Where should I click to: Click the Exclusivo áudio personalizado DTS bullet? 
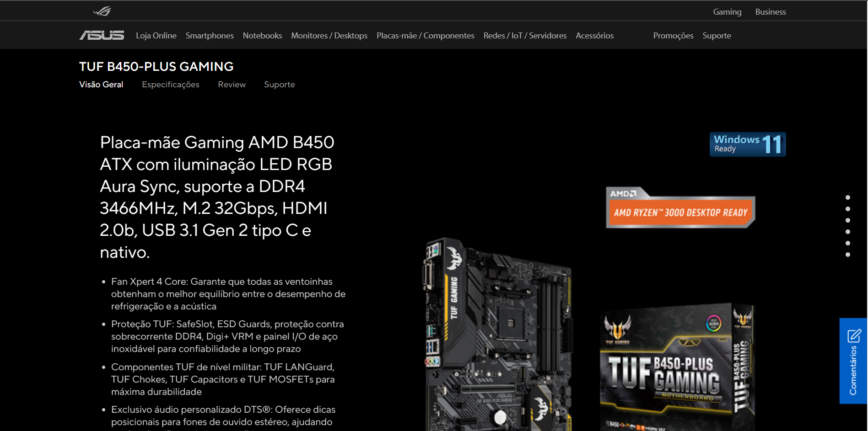[223, 418]
